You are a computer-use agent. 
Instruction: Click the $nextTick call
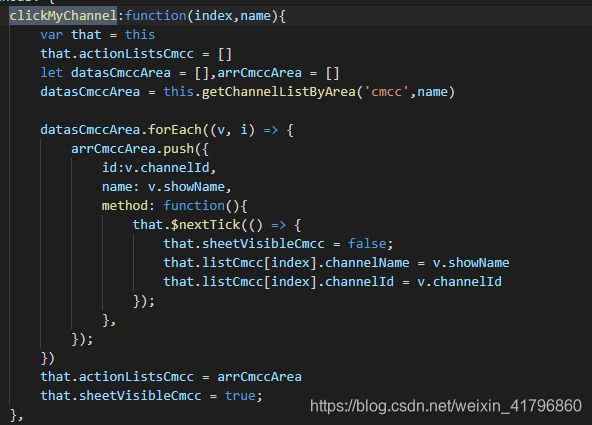pos(205,225)
